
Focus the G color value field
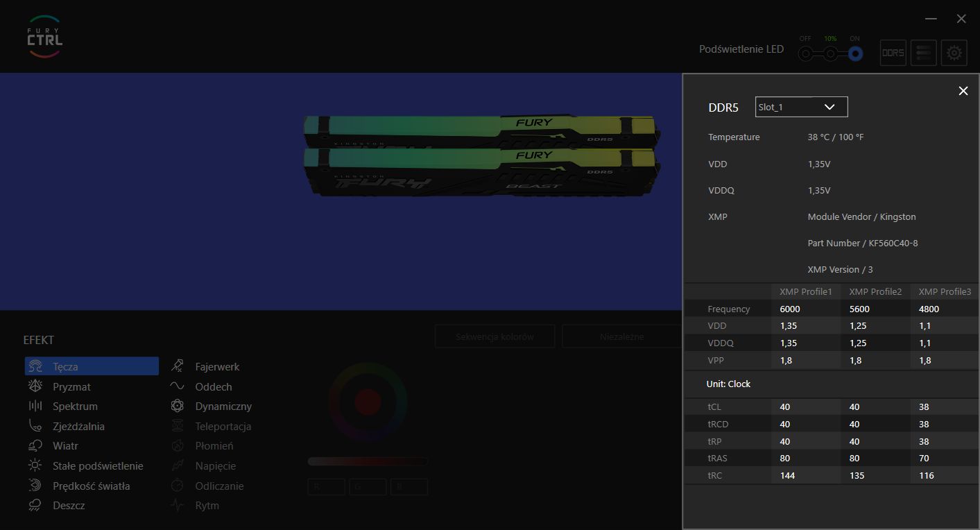(368, 487)
